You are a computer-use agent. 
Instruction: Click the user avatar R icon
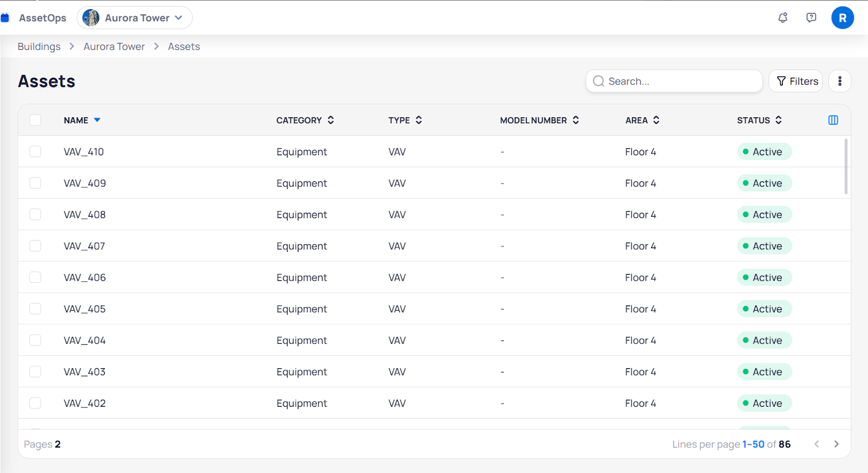(842, 18)
